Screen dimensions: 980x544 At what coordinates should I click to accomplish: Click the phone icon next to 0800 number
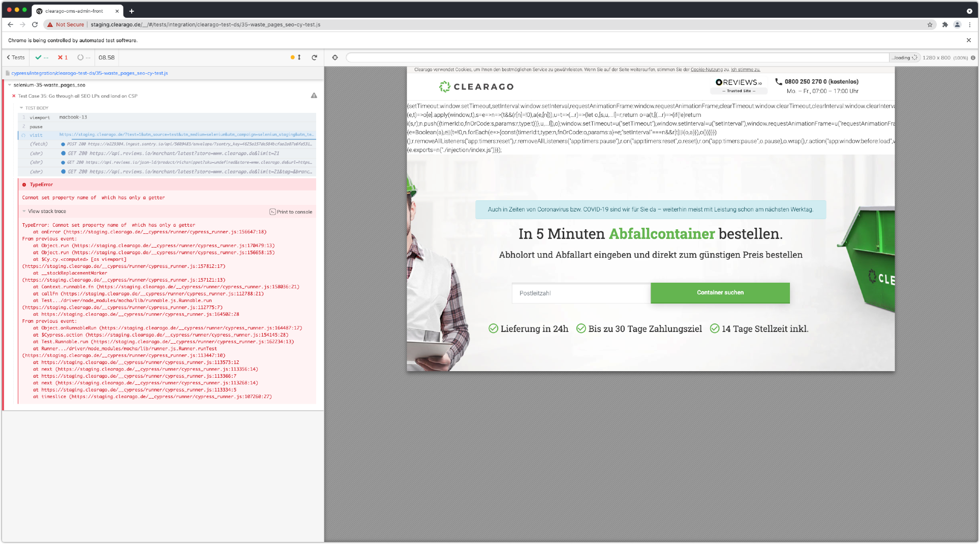[x=778, y=81]
